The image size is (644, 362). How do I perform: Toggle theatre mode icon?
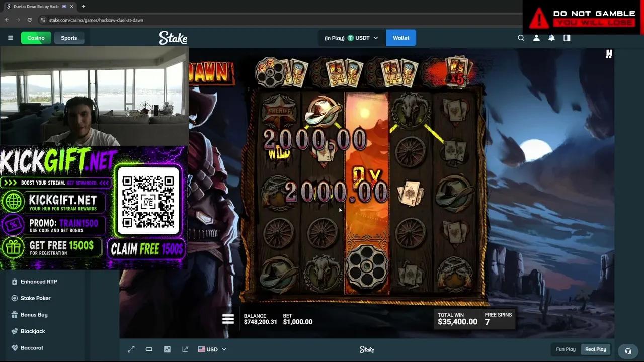149,349
